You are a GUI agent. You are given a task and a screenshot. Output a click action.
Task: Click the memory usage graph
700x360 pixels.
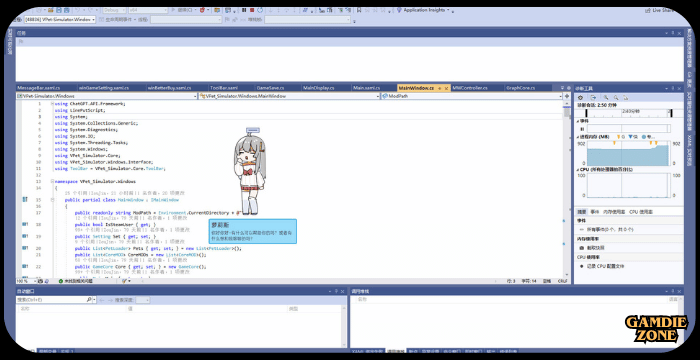628,153
